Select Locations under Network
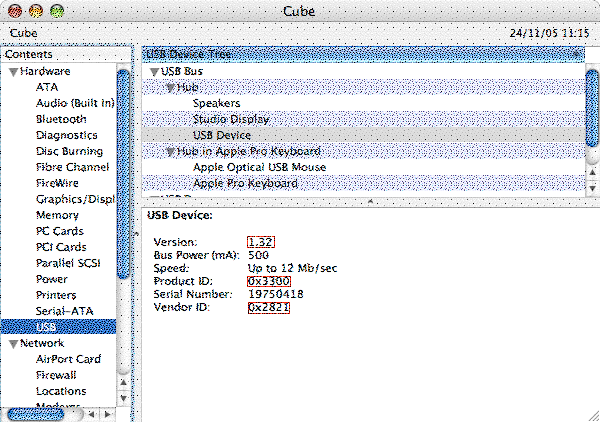This screenshot has width=600, height=422. tap(61, 391)
